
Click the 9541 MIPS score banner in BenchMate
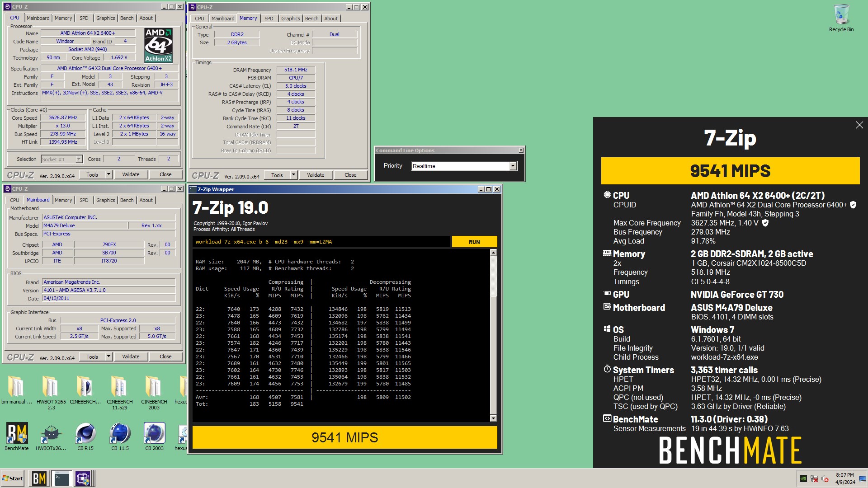730,171
